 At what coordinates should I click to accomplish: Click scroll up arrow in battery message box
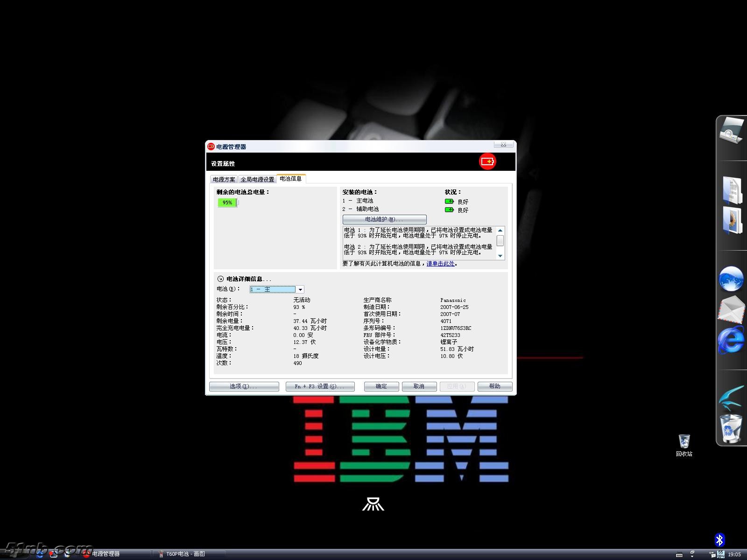(x=500, y=230)
